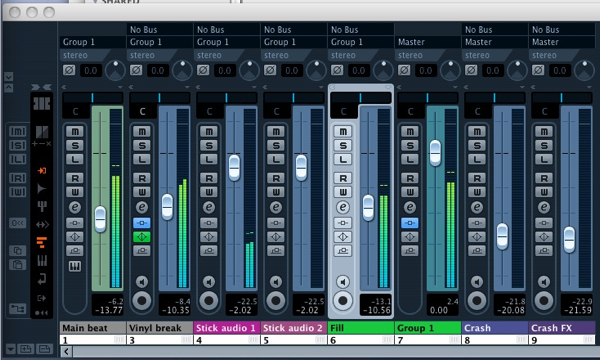The image size is (600, 360).
Task: Toggle sends bypass on Vinyl break channel
Action: pyautogui.click(x=142, y=251)
